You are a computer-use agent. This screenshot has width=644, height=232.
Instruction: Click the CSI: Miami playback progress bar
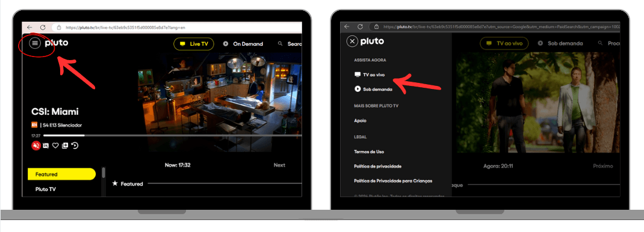click(x=173, y=135)
